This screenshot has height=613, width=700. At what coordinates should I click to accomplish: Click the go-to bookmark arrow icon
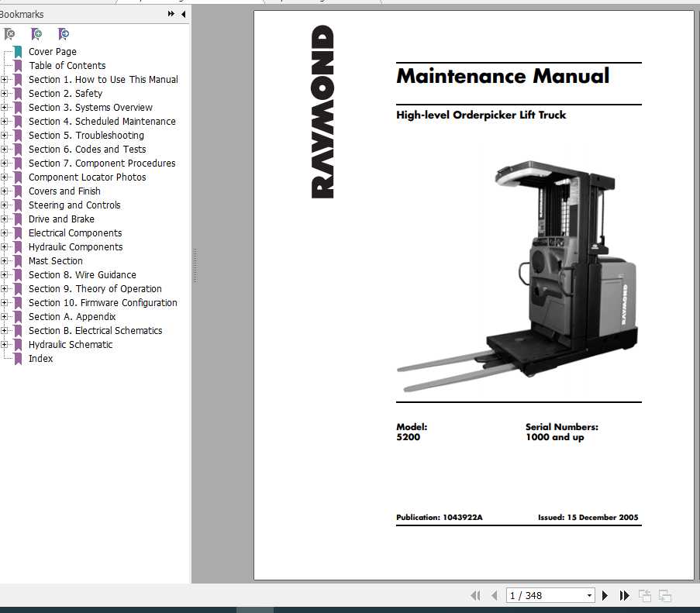(64, 34)
